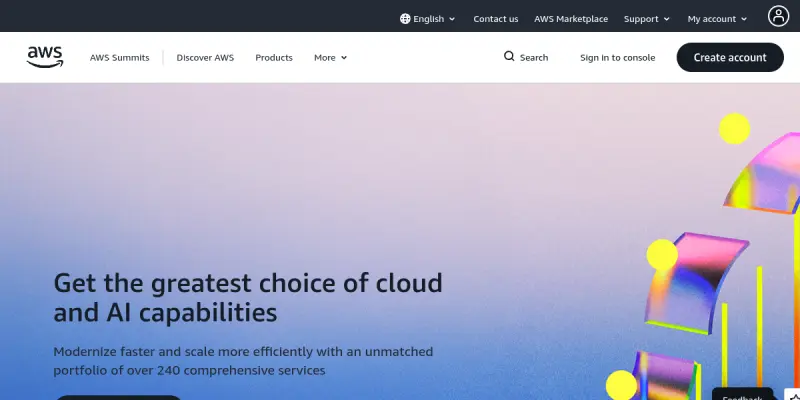Screen dimensions: 800x400
Task: Expand the Support dropdown menu
Action: click(646, 19)
